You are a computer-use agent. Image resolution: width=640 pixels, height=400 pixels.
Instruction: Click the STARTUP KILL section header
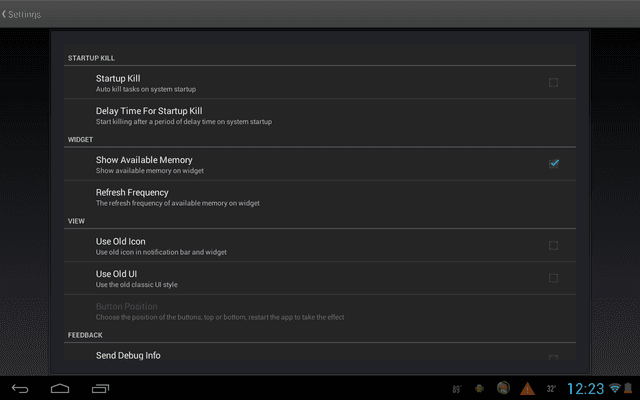[x=91, y=58]
